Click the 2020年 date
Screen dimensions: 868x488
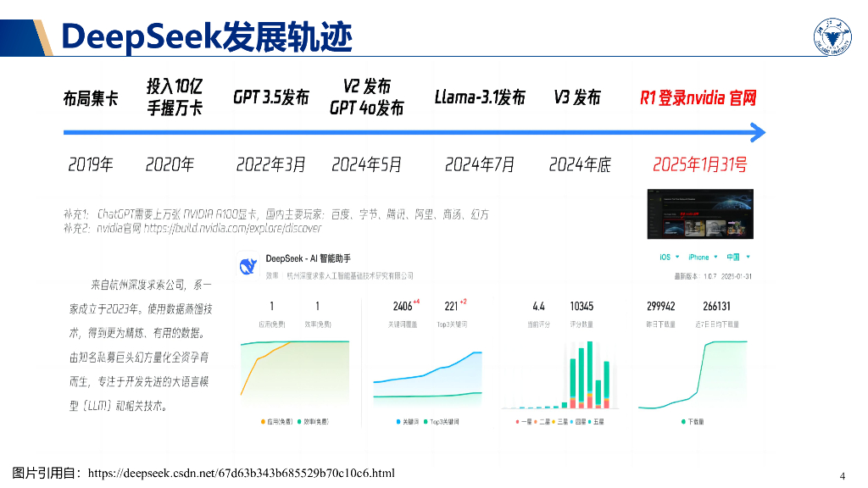(x=170, y=164)
